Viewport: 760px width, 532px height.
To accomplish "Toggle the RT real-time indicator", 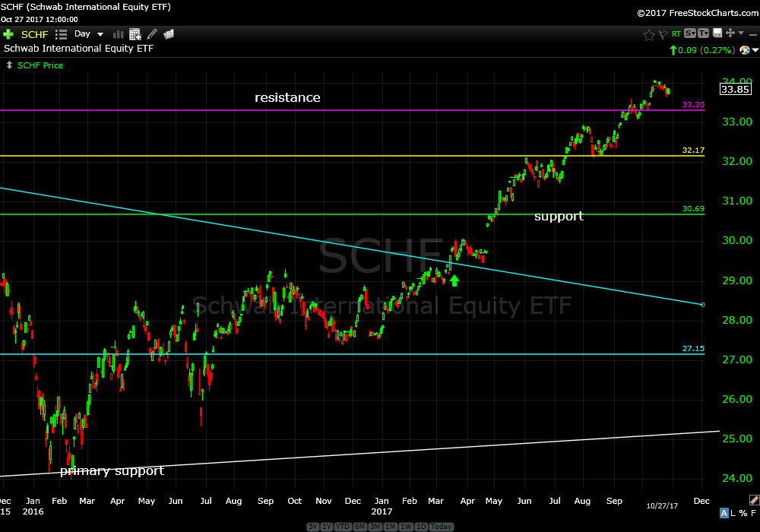I will (x=676, y=34).
